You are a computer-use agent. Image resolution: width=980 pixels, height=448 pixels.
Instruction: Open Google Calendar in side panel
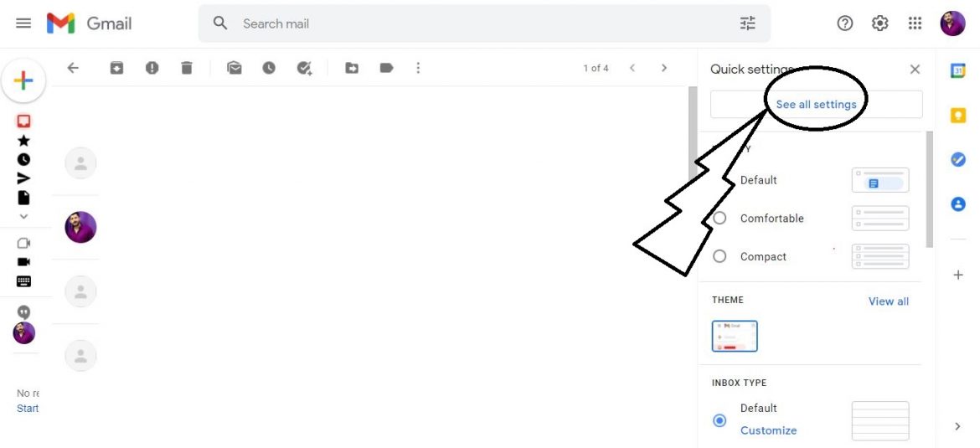(x=957, y=70)
